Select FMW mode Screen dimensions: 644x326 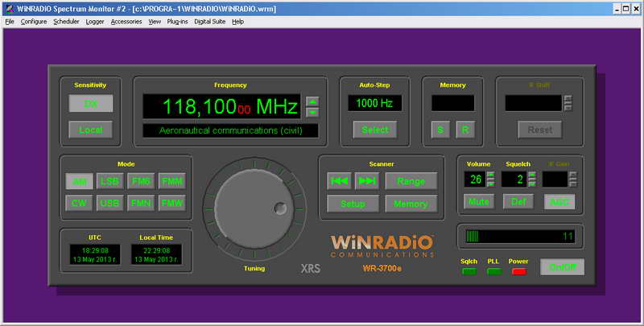tap(172, 203)
